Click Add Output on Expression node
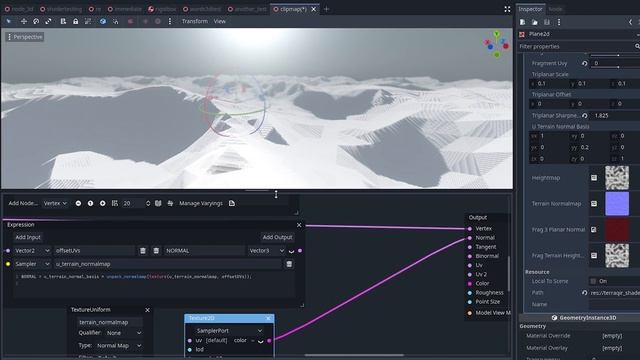 (277, 237)
